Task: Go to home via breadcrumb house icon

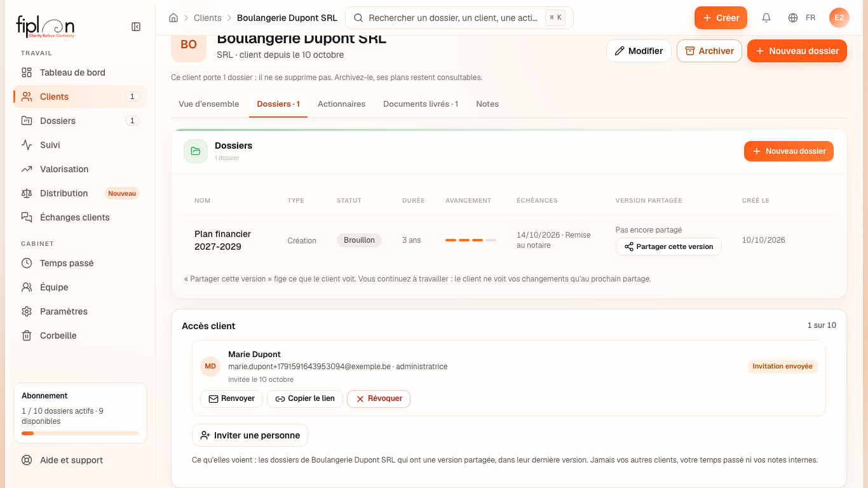Action: click(x=173, y=18)
